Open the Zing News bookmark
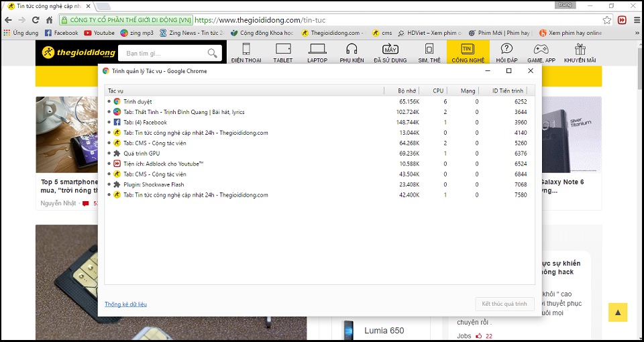 192,33
